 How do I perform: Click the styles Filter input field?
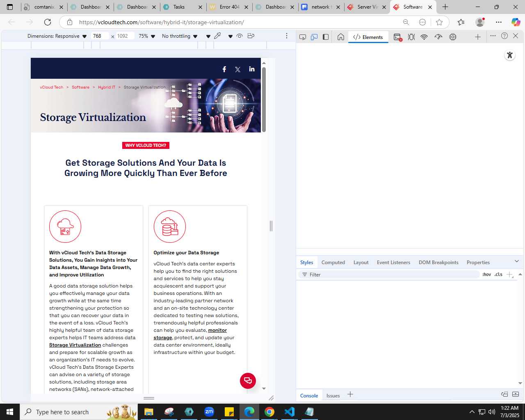click(x=390, y=274)
